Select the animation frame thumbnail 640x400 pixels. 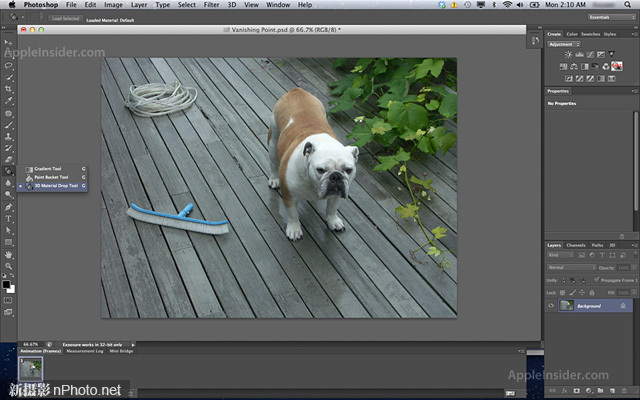30,367
